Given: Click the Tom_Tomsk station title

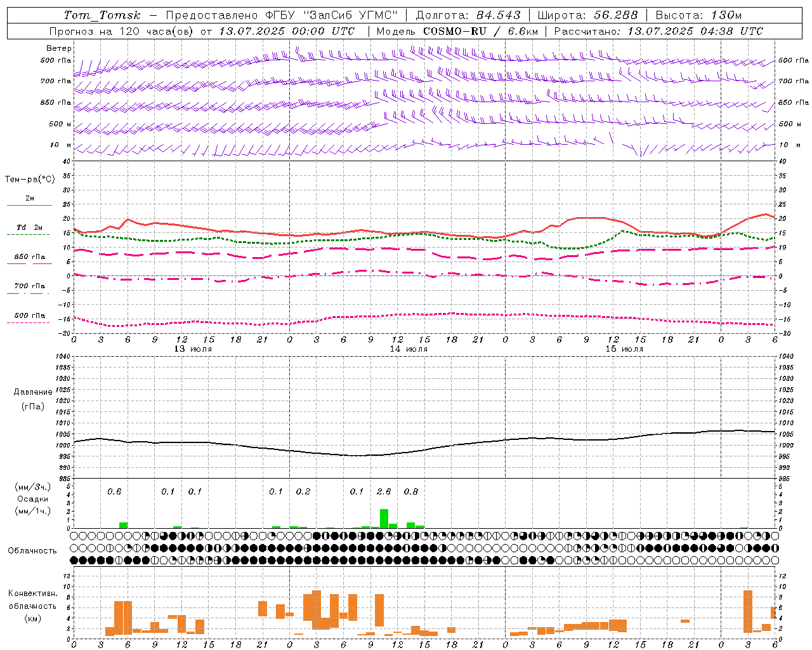Looking at the screenshot, I should pos(102,15).
